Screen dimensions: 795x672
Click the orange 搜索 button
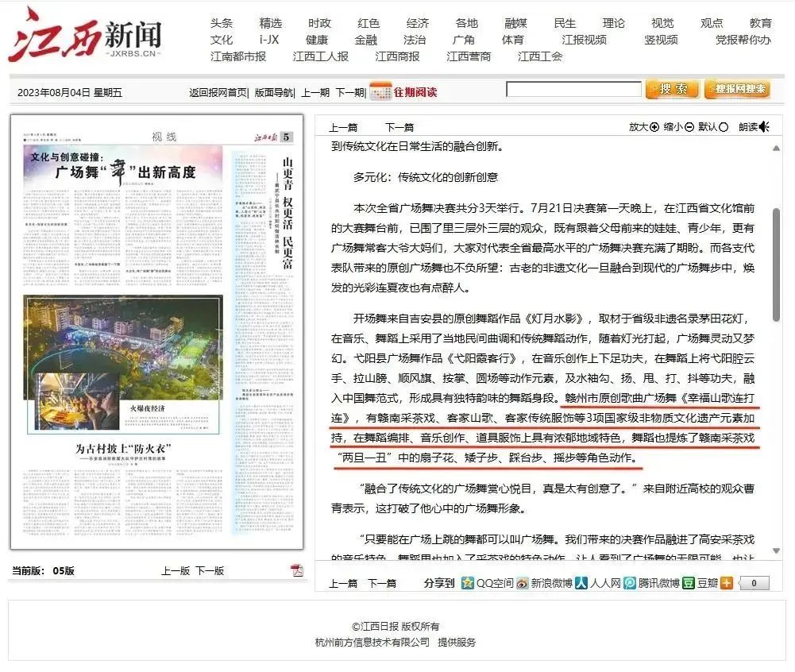coord(672,89)
